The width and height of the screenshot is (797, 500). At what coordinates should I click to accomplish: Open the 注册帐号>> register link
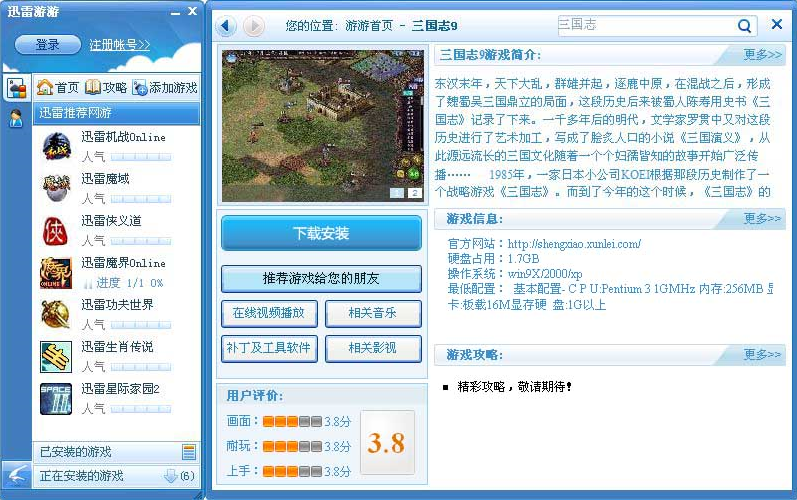click(x=119, y=45)
